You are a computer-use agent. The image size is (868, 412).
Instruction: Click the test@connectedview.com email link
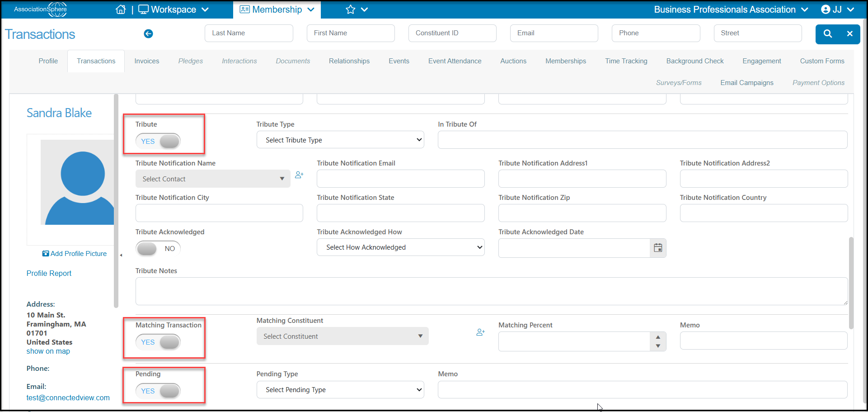click(x=68, y=398)
